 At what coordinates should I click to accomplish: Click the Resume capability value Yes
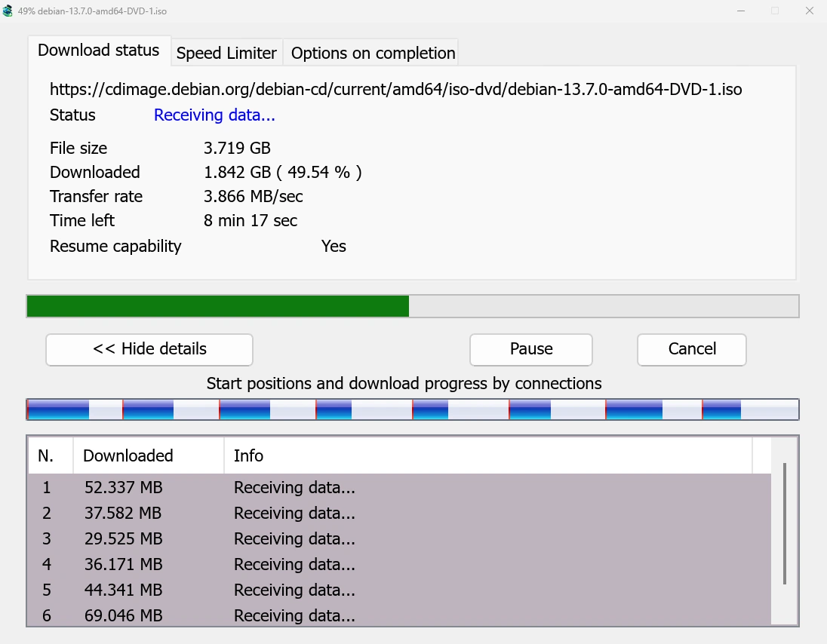[334, 246]
